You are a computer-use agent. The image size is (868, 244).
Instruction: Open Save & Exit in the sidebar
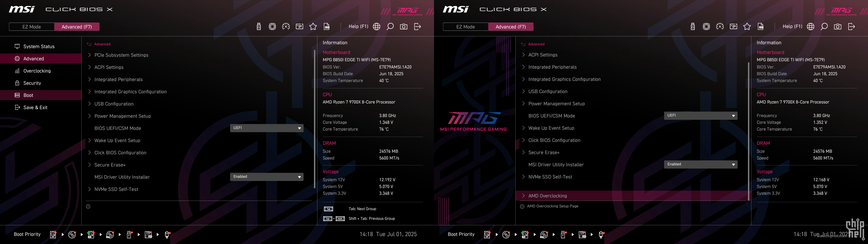(x=40, y=108)
